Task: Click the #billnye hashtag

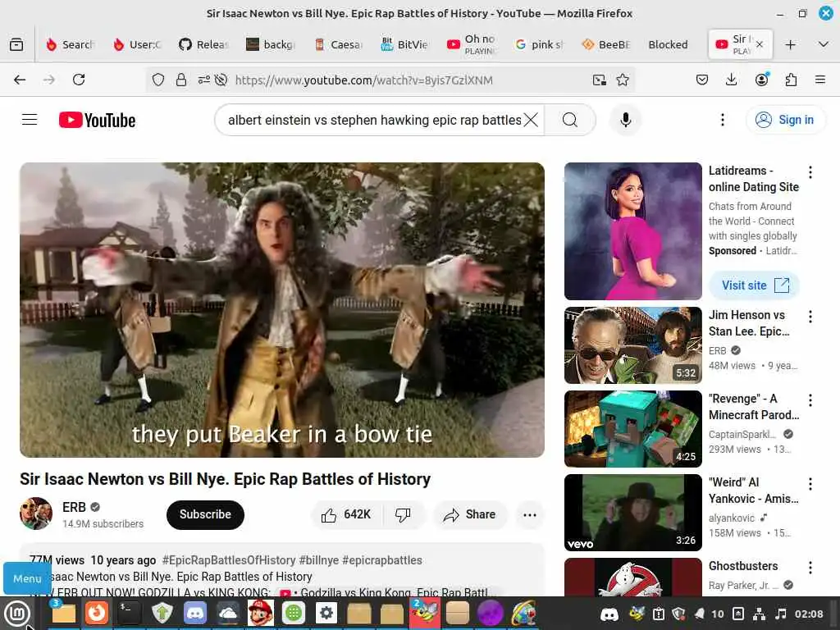Action: [x=319, y=559]
